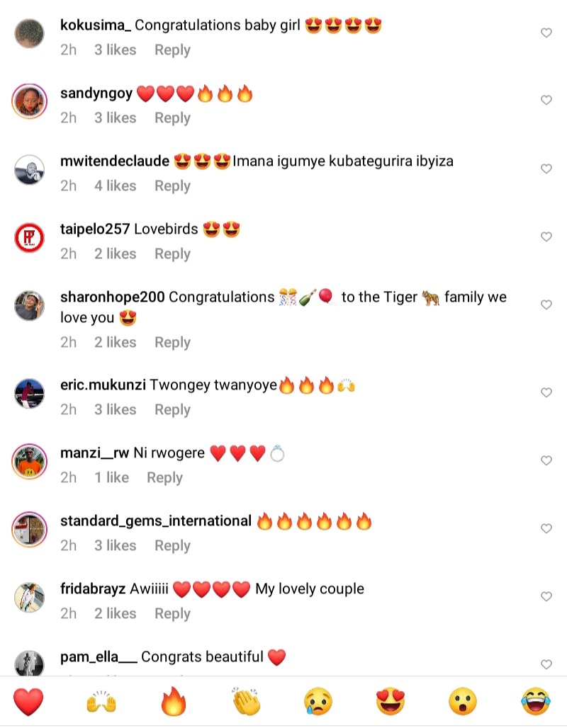Screen dimensions: 567x728
Task: Reply to taipelo257's Lovebirds comment
Action: tap(172, 254)
